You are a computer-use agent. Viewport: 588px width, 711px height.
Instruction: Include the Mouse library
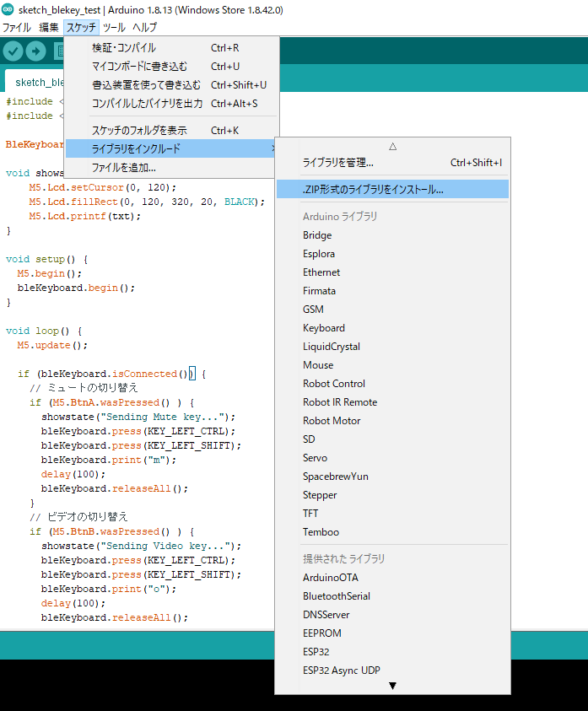pos(392,365)
